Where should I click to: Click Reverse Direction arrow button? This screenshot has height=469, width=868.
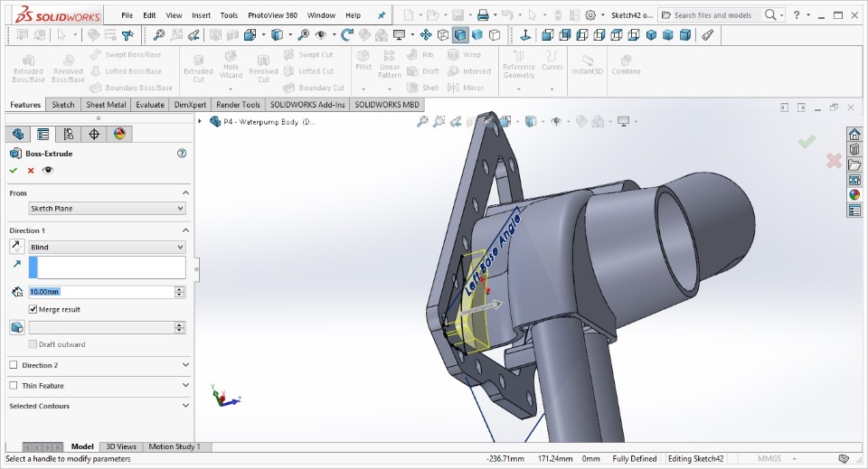tap(17, 247)
